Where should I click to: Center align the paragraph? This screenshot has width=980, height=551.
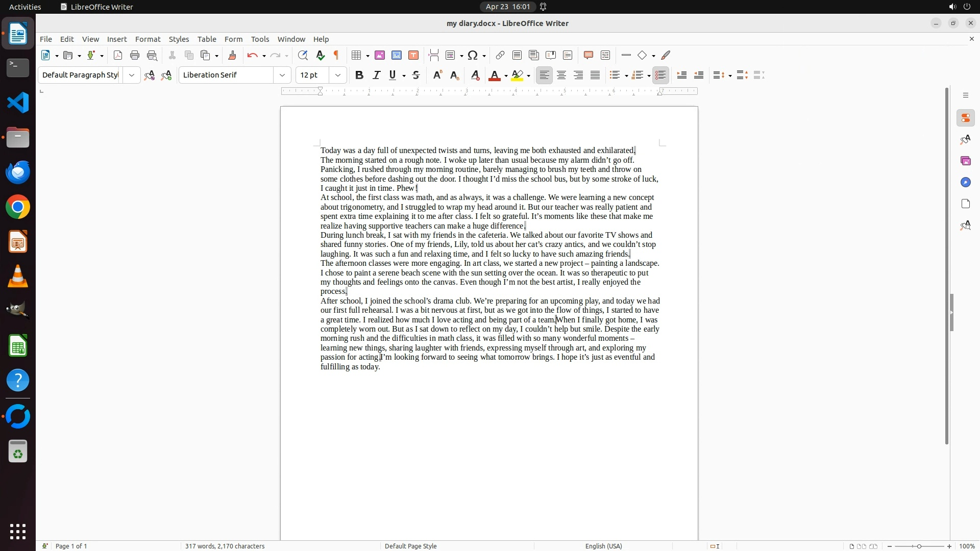[x=561, y=75]
